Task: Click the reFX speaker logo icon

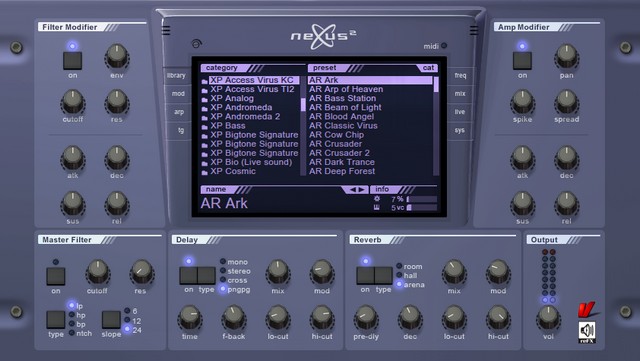Action: pyautogui.click(x=587, y=332)
